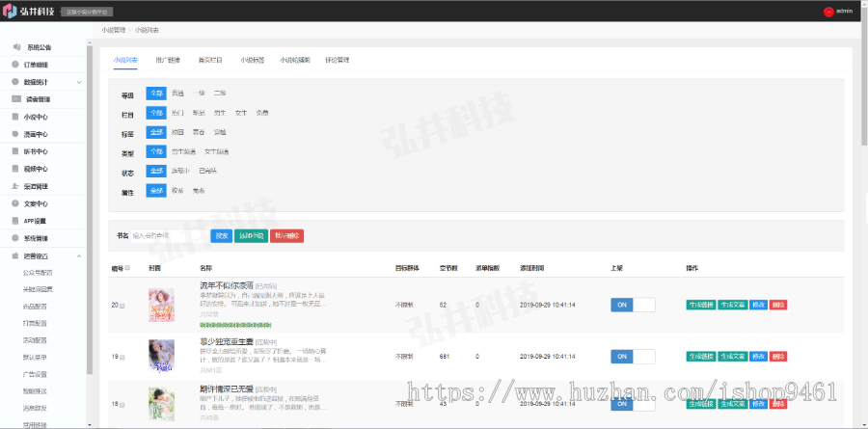Filter 类型 by 女生频道

tap(216, 151)
